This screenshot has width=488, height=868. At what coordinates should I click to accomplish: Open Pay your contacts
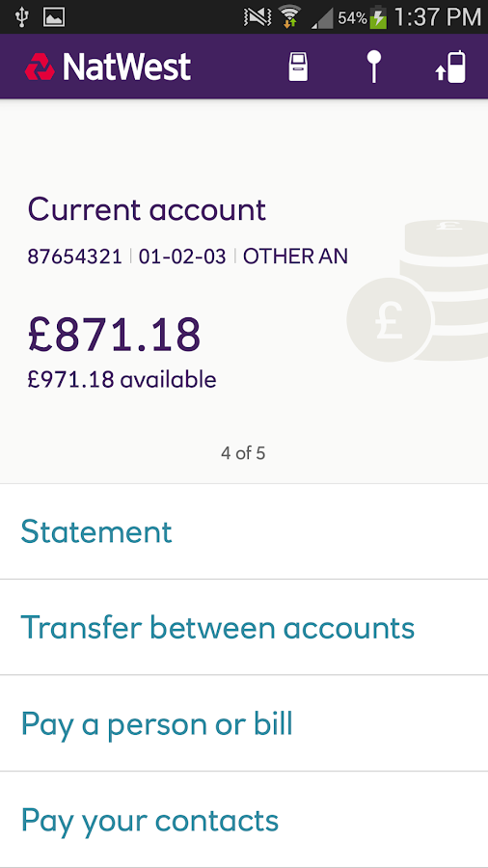tap(244, 819)
